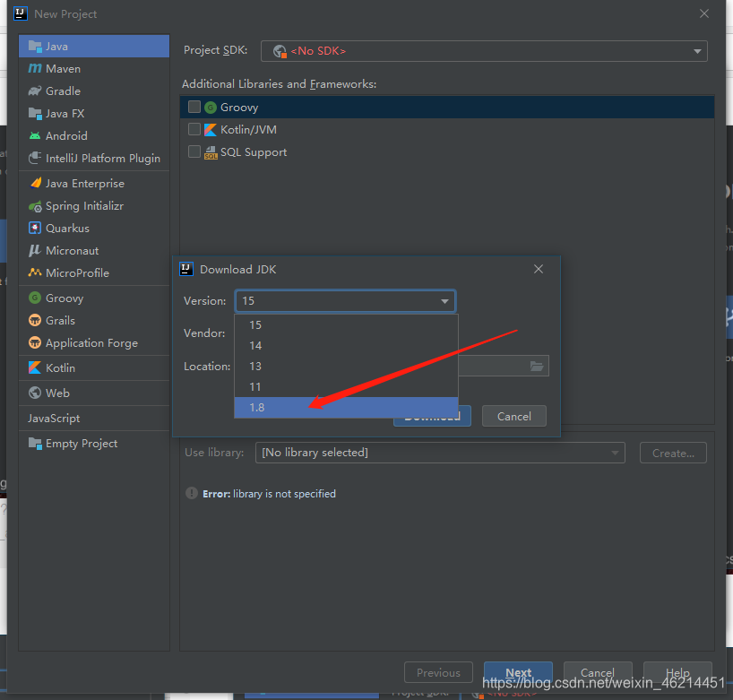733x700 pixels.
Task: Click Cancel in the Download JDK dialog
Action: tap(513, 416)
